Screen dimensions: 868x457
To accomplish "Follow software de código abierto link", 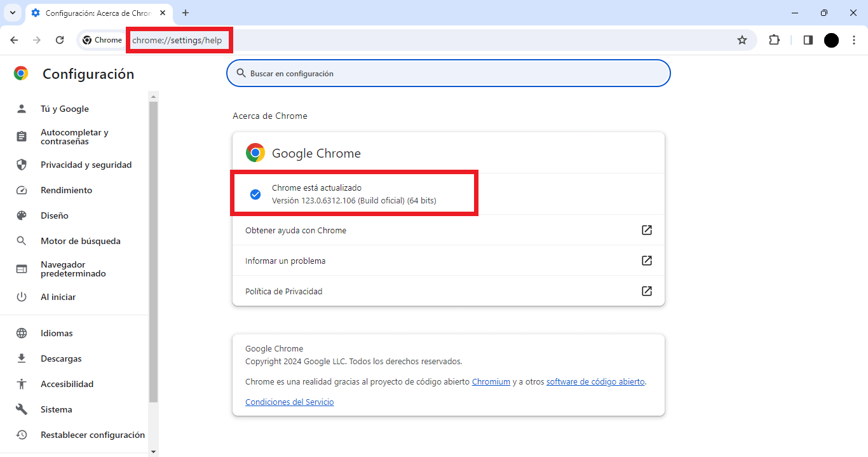I will (x=595, y=382).
